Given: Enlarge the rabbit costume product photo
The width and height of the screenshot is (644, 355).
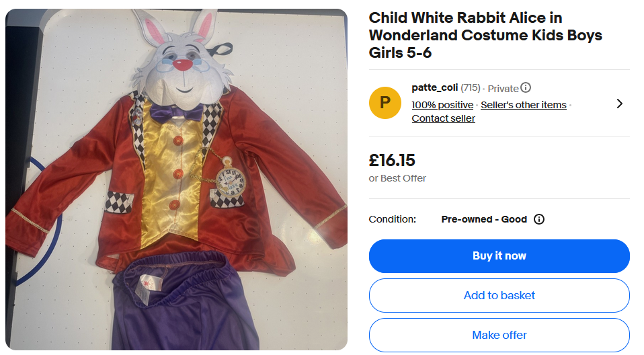Looking at the screenshot, I should pos(176,180).
